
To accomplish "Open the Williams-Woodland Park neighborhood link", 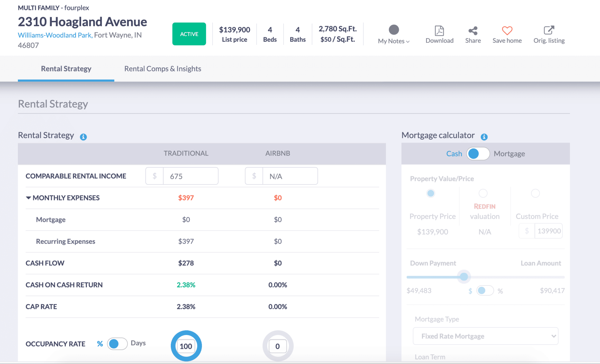I will pyautogui.click(x=55, y=35).
